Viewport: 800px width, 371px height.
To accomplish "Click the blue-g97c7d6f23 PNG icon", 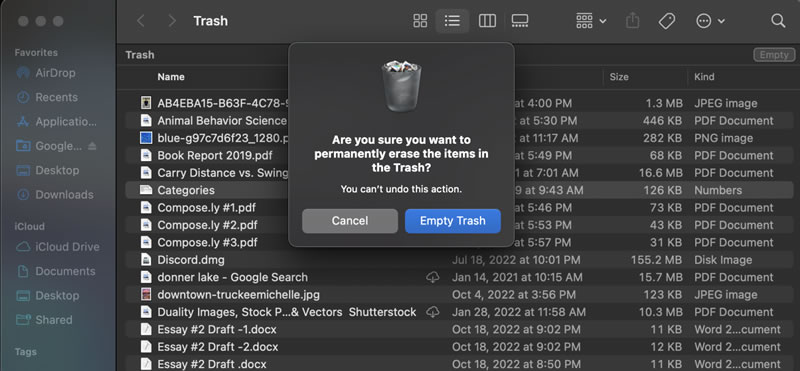I will coord(146,138).
